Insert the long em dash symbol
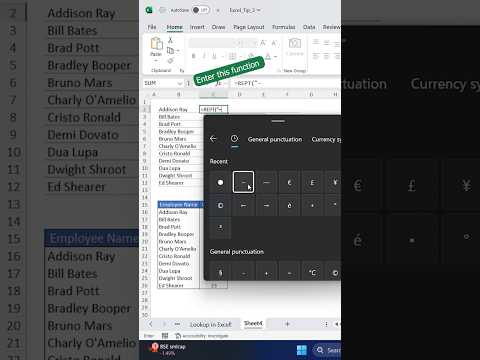The width and height of the screenshot is (480, 360). point(266,182)
